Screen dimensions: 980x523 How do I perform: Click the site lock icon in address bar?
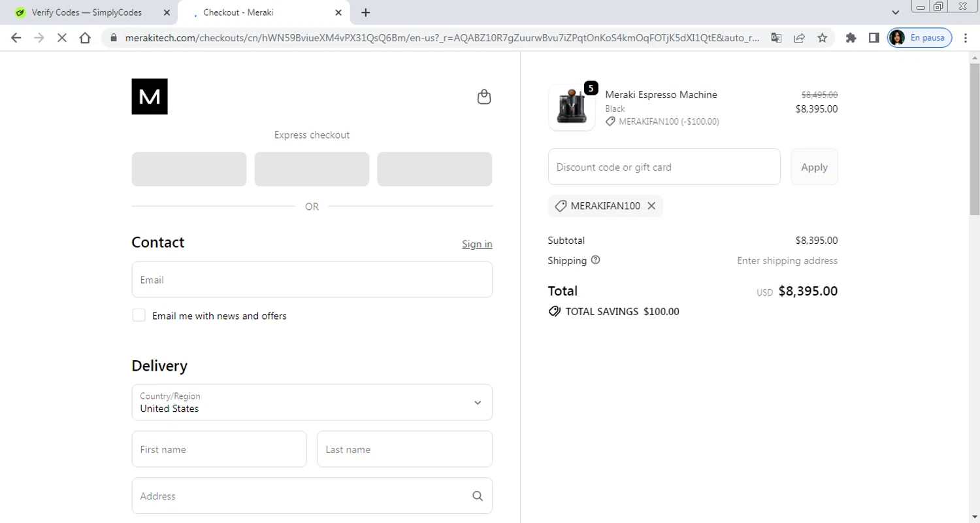[x=113, y=38]
